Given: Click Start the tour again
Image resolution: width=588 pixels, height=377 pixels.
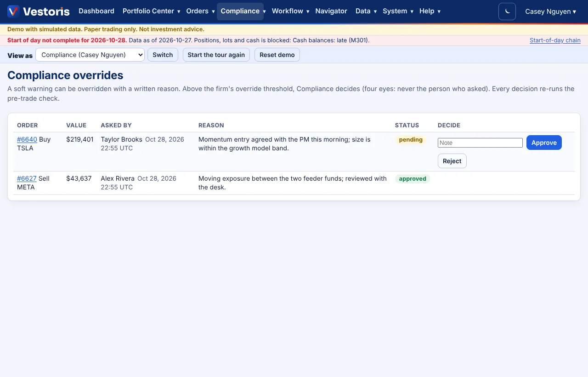Looking at the screenshot, I should [216, 55].
